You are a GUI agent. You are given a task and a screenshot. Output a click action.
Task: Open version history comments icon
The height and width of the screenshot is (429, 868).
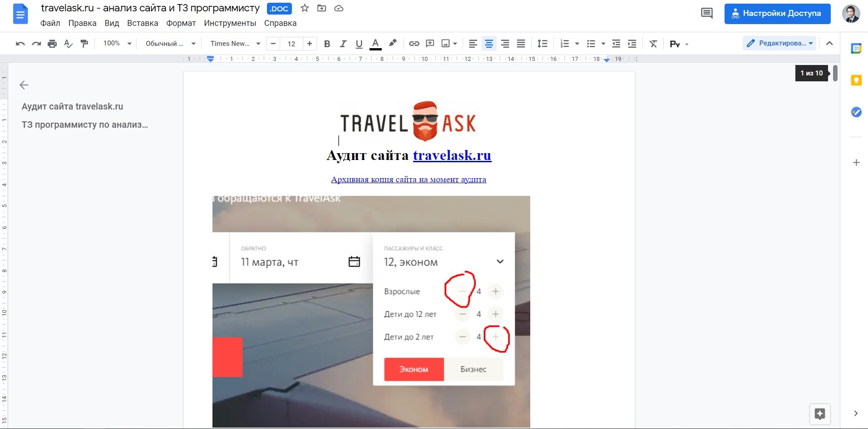coord(707,13)
